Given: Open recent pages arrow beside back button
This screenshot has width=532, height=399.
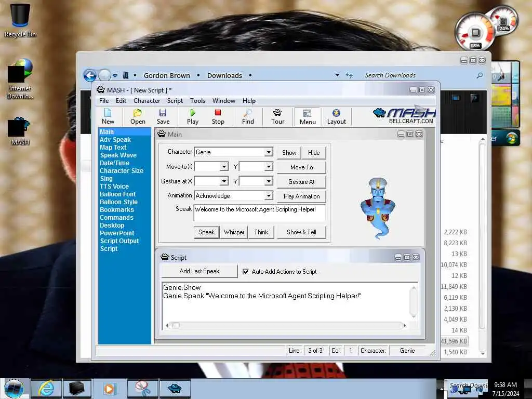Looking at the screenshot, I should [x=115, y=75].
